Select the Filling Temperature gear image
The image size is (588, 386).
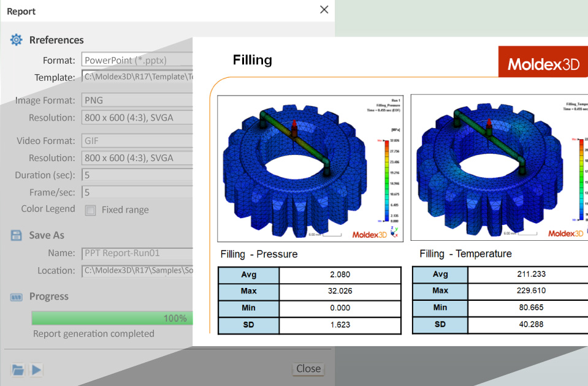click(498, 167)
